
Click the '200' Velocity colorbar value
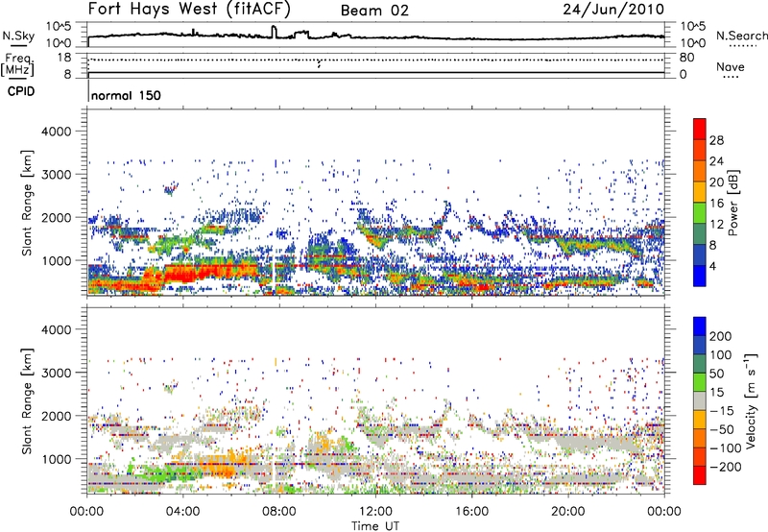721,336
